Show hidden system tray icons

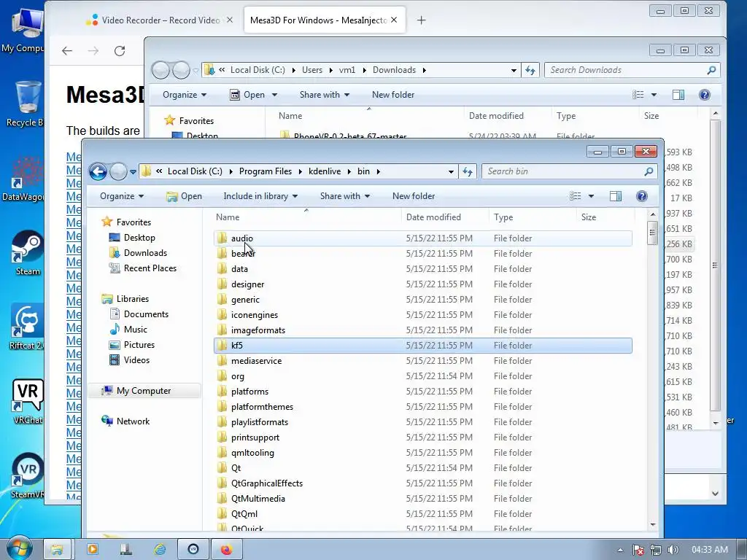coord(620,550)
